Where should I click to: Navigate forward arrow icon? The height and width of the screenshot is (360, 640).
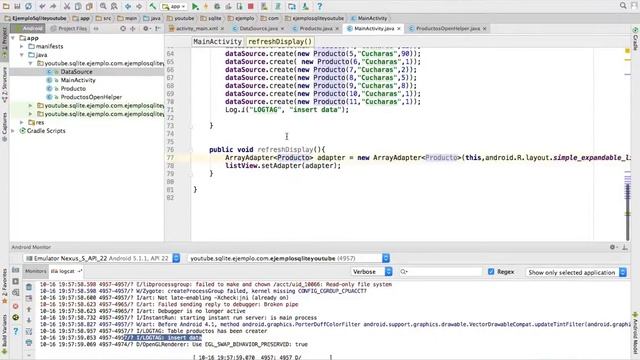pyautogui.click(x=139, y=6)
